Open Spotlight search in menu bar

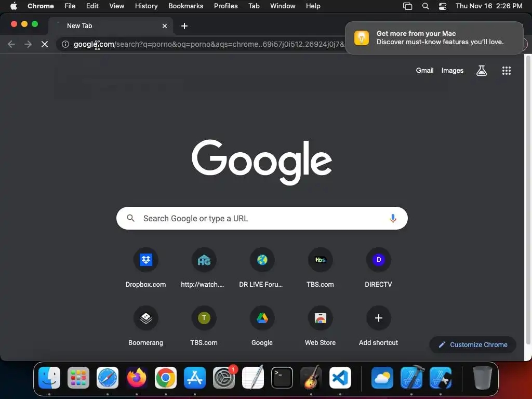425,6
